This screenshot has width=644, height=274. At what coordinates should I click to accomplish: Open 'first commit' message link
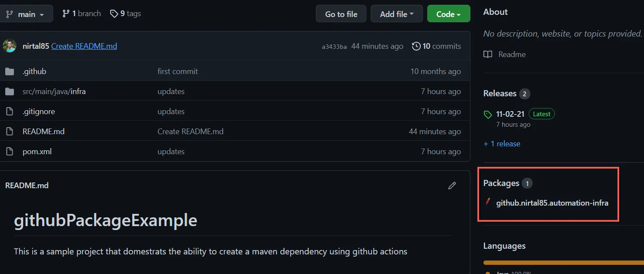(x=178, y=71)
